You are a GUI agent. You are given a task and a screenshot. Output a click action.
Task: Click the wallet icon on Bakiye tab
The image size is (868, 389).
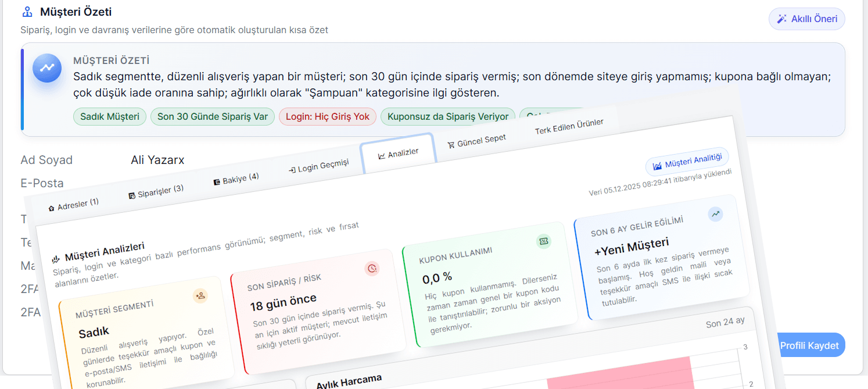pos(217,182)
